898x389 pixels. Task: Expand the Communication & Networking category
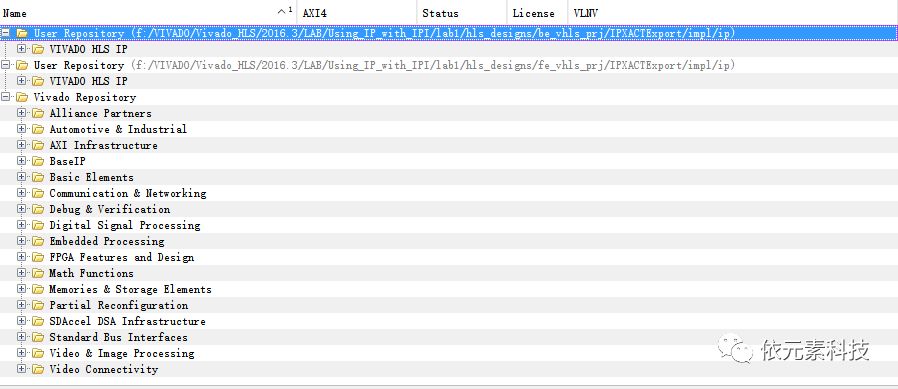22,193
